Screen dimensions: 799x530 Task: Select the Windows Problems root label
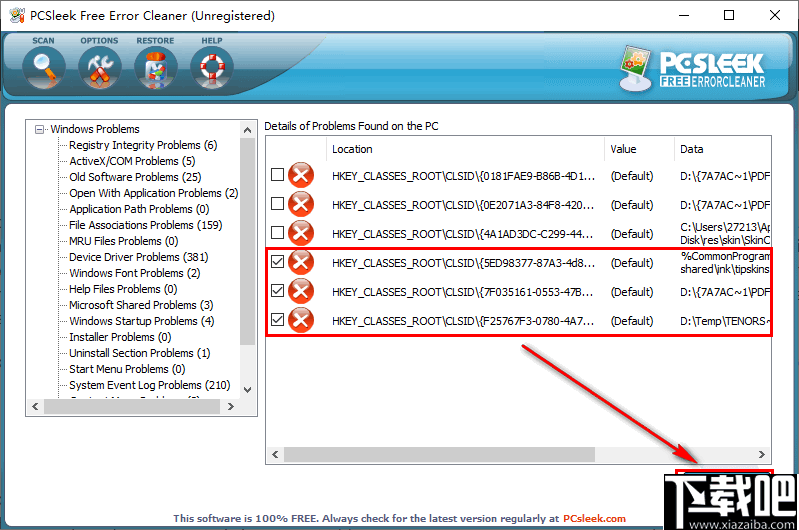95,129
